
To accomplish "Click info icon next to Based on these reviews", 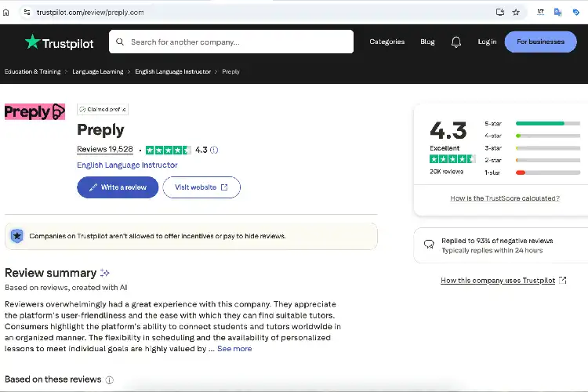I will point(109,380).
